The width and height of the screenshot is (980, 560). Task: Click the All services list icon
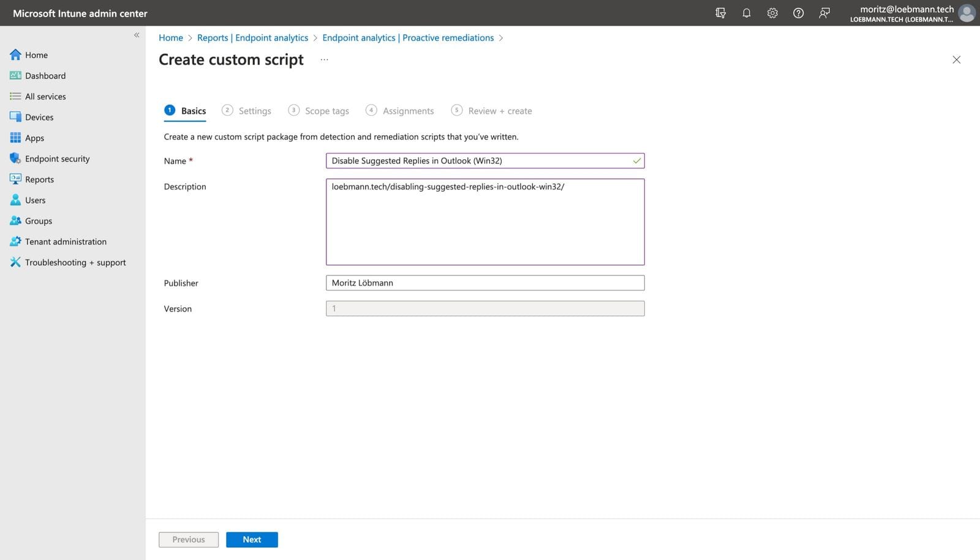15,96
